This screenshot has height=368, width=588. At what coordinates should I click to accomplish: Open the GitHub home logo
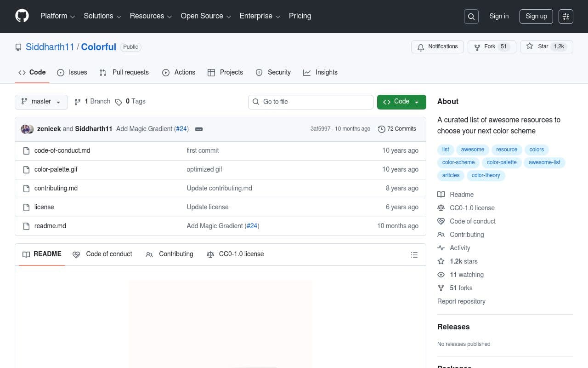(x=22, y=15)
